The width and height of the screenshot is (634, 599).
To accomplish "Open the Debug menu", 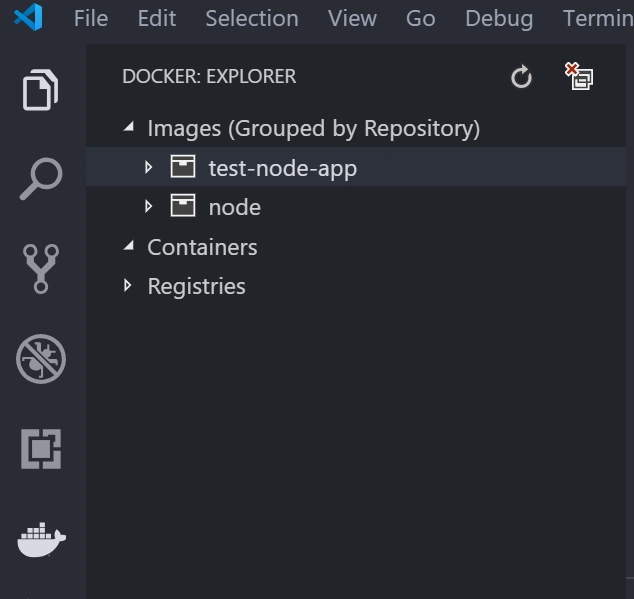I will click(499, 18).
